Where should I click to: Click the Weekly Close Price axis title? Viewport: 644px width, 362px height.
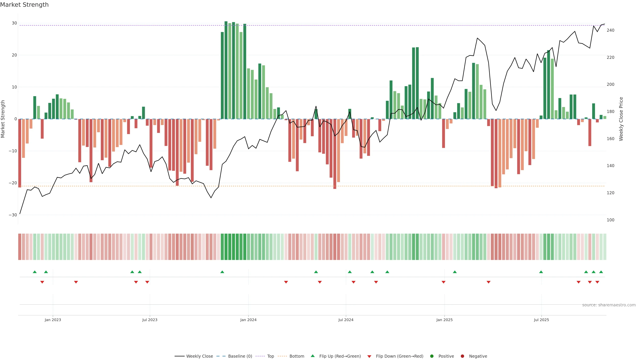621,119
